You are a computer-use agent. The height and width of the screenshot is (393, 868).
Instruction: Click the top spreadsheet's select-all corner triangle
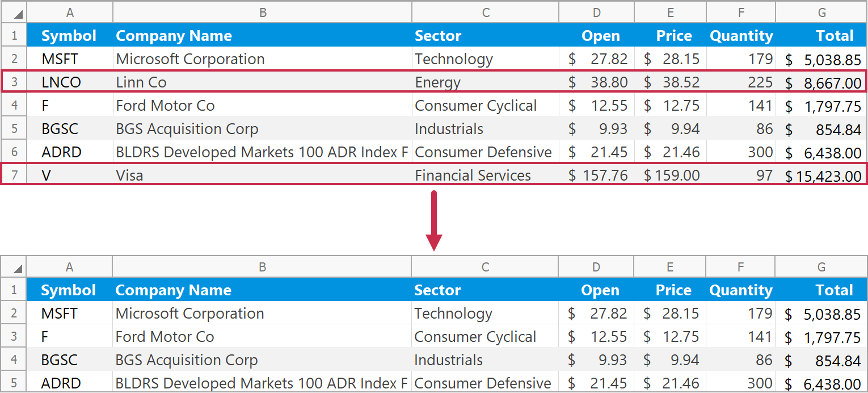[x=19, y=14]
